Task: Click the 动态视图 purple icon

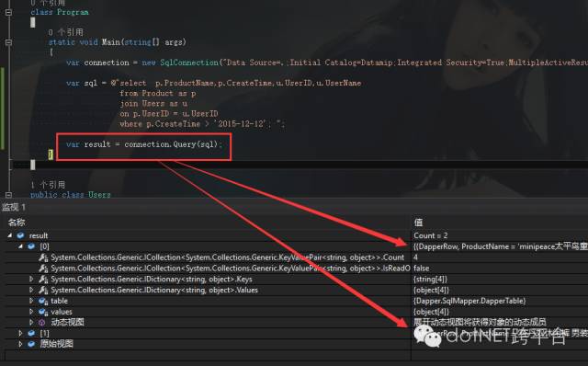Action: [42, 322]
